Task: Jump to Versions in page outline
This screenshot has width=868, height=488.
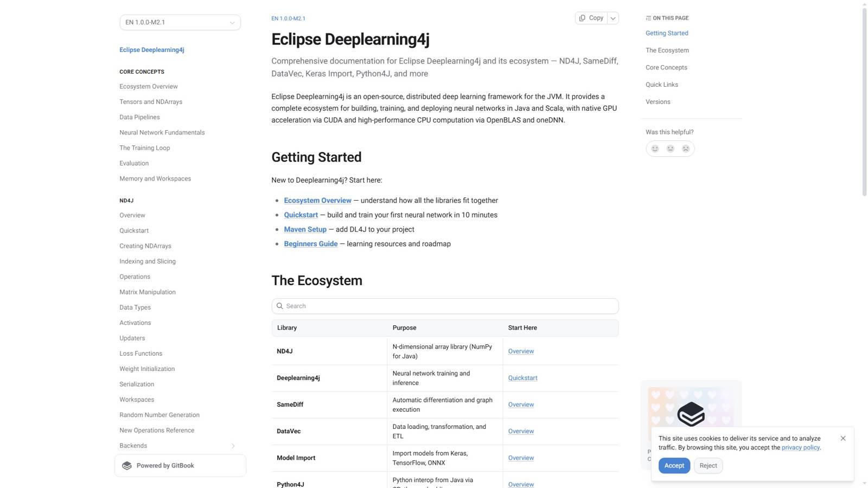Action: [x=658, y=102]
